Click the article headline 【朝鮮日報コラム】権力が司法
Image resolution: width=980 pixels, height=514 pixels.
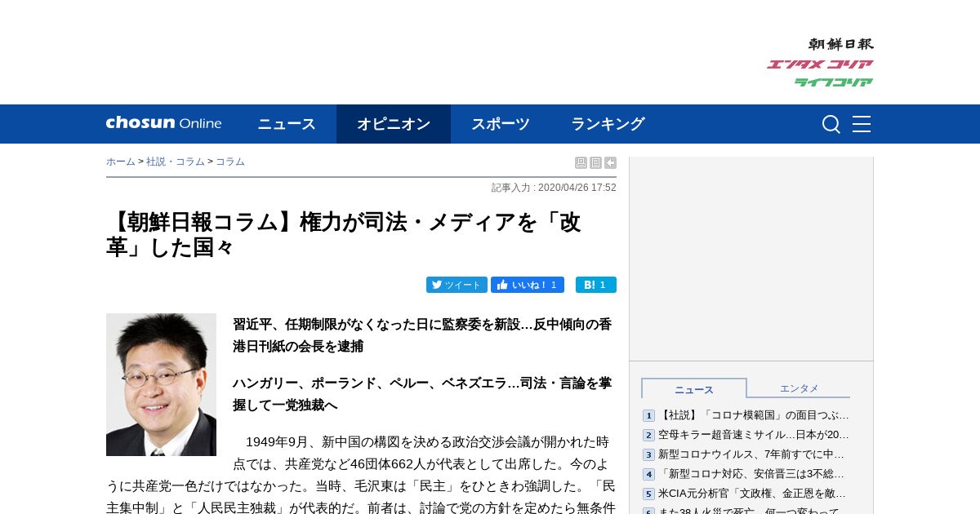(344, 234)
